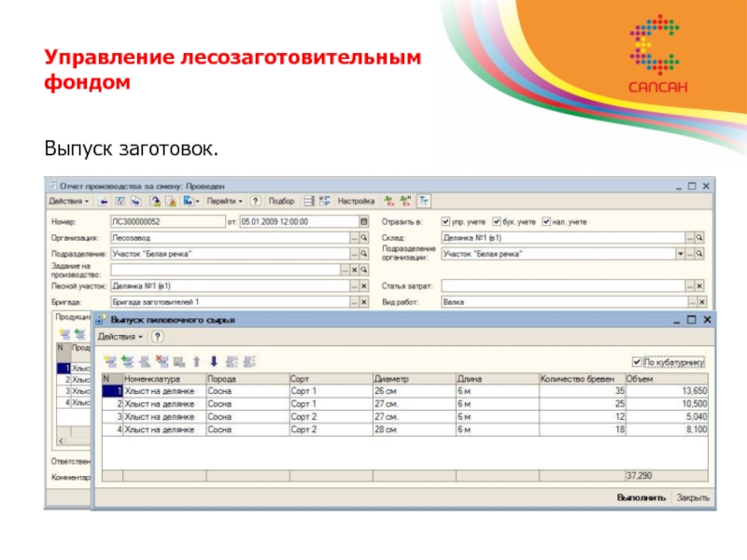747x560 pixels.
Task: Click the magnifier icon next to Склад field
Action: pyautogui.click(x=699, y=238)
